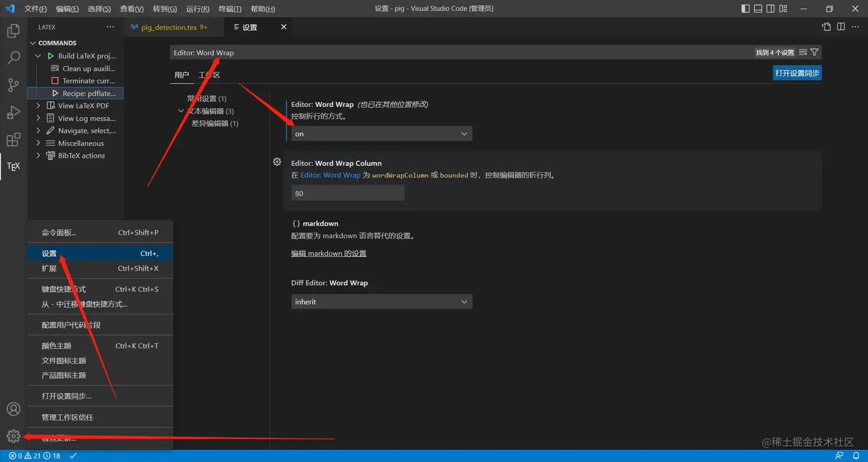This screenshot has width=868, height=462.
Task: Choose 文件图标主题 from the menu
Action: coord(100,361)
